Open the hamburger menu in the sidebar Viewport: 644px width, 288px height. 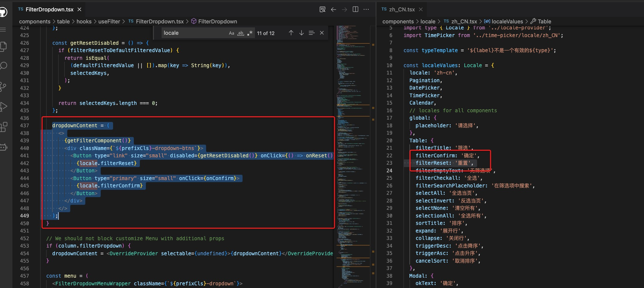(3, 30)
